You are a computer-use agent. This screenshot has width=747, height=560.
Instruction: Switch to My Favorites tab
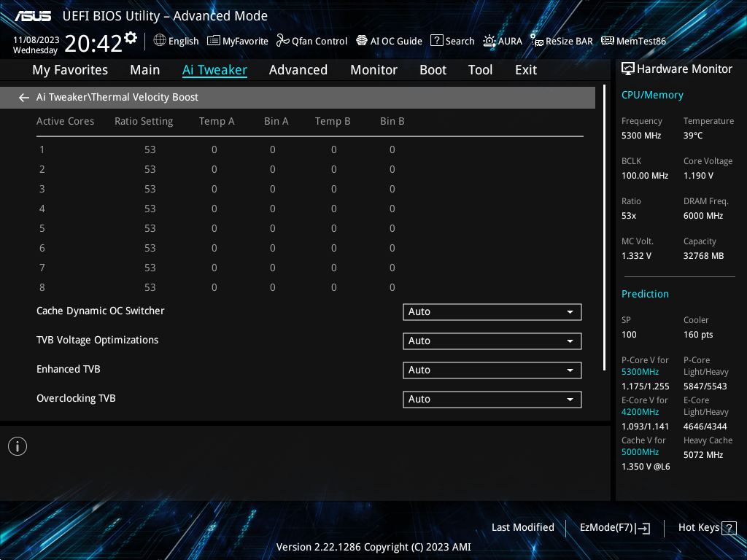[x=70, y=70]
